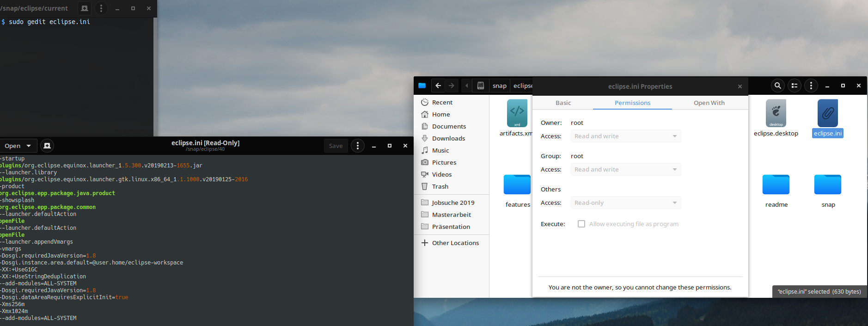Image resolution: width=868 pixels, height=326 pixels.
Task: Create a new document in gedit
Action: (x=47, y=146)
